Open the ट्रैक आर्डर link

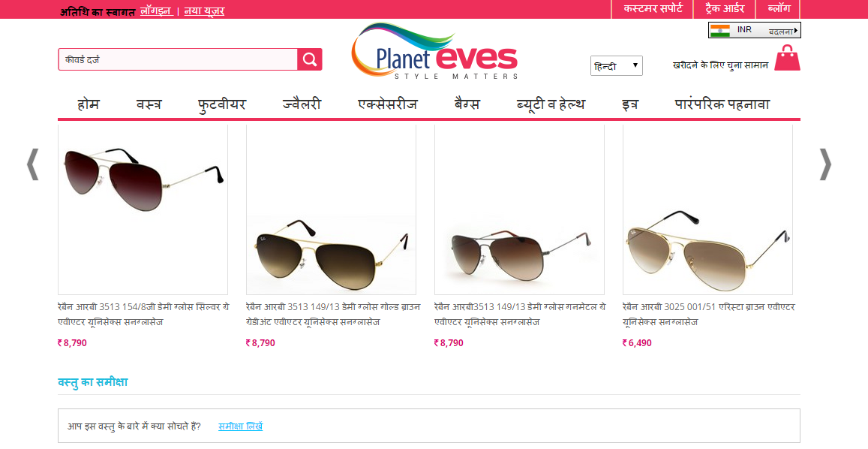[x=725, y=9]
